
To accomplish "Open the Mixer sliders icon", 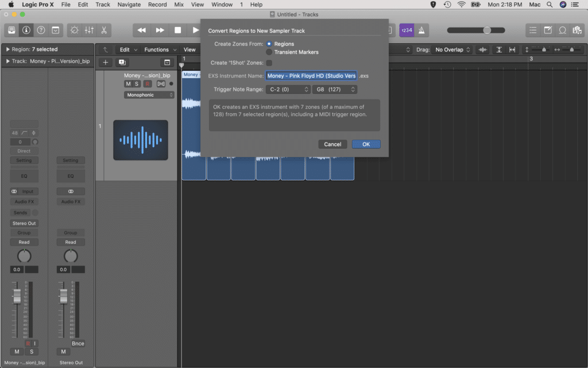I will coord(89,30).
